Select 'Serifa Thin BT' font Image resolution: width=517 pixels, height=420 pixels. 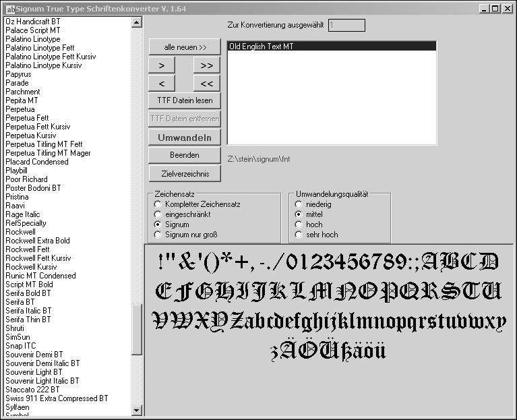click(x=28, y=320)
